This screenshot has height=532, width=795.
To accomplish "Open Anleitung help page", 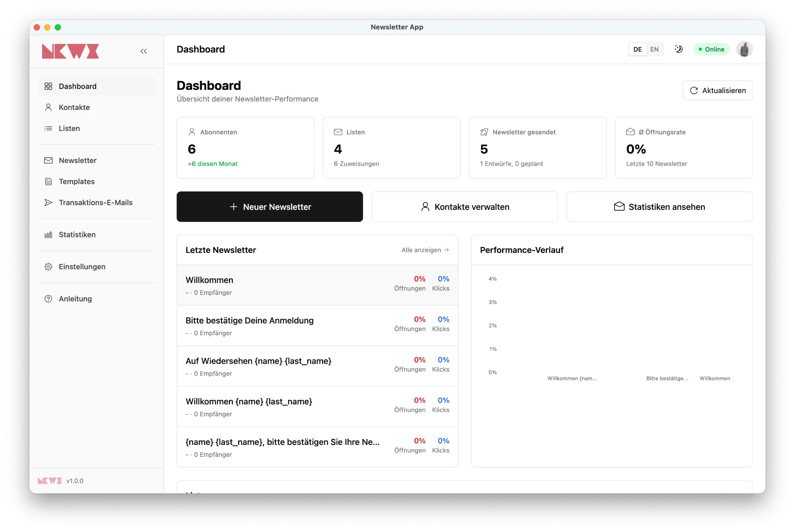I will [75, 299].
